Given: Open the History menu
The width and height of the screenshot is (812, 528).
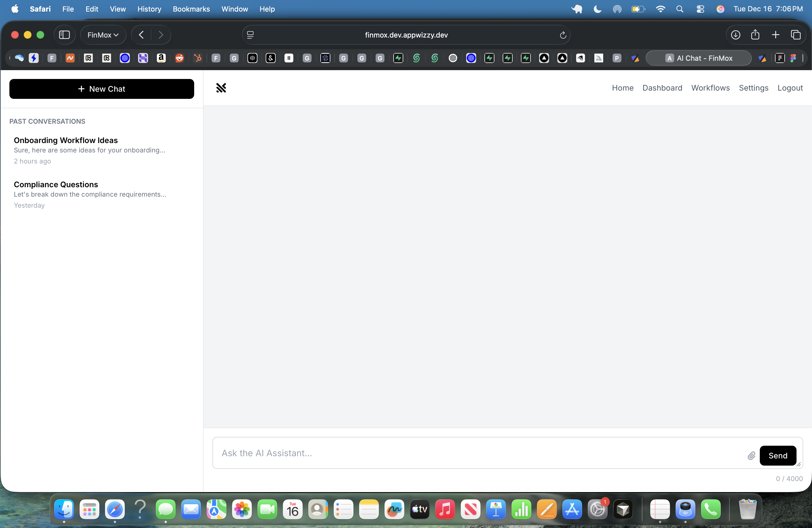Looking at the screenshot, I should click(x=149, y=9).
